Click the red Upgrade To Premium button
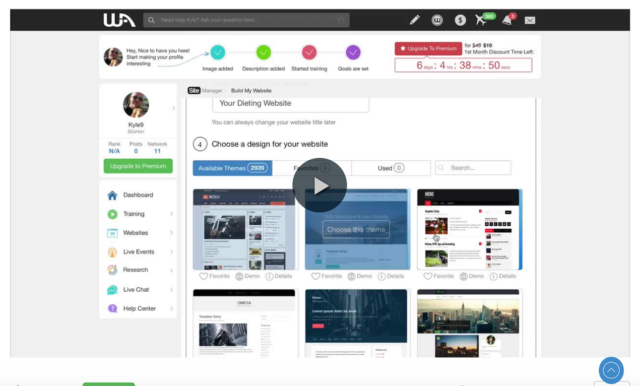 (428, 48)
